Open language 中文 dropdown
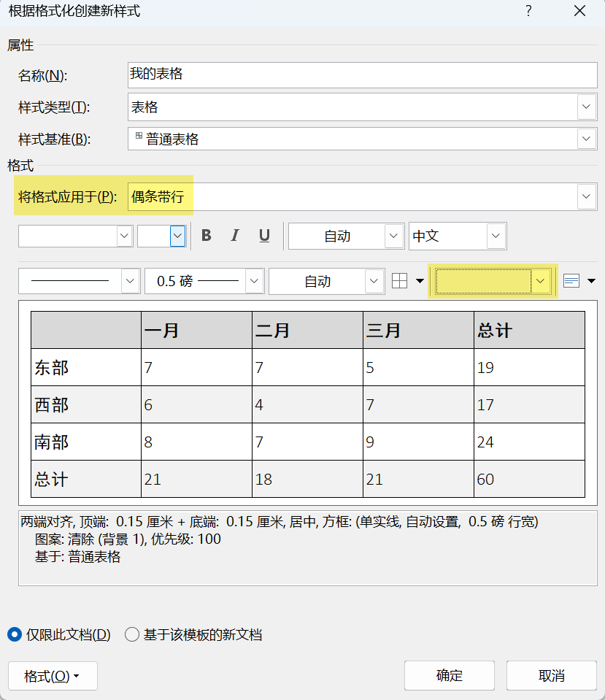 click(x=496, y=236)
